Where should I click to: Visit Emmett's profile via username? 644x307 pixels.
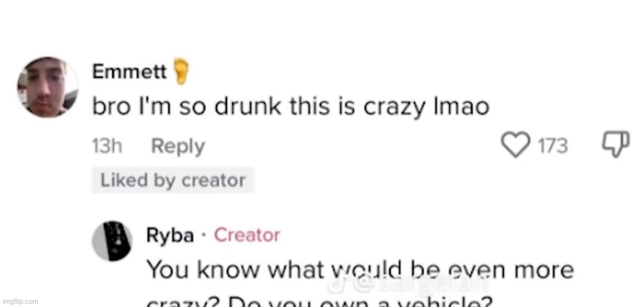[130, 73]
